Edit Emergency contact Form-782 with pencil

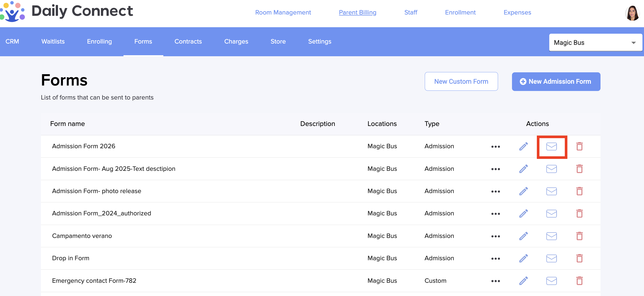[523, 281]
